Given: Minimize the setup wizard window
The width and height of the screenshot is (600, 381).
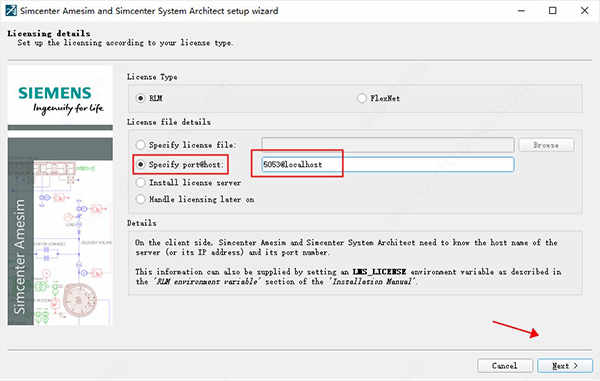Looking at the screenshot, I should pyautogui.click(x=521, y=11).
